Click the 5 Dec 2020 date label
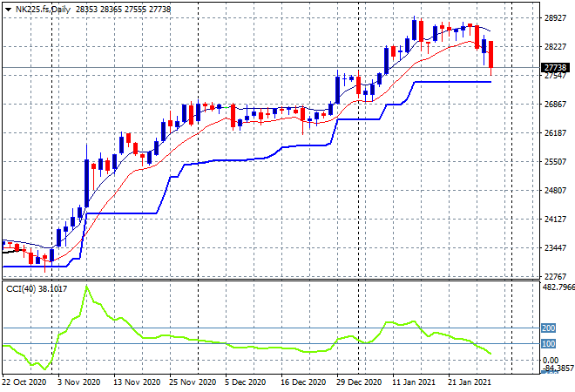 click(246, 382)
